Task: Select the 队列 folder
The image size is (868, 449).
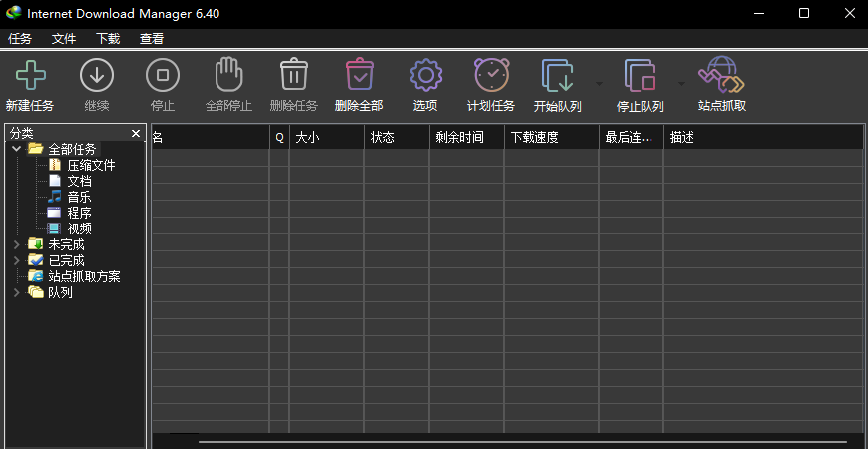Action: (x=50, y=292)
